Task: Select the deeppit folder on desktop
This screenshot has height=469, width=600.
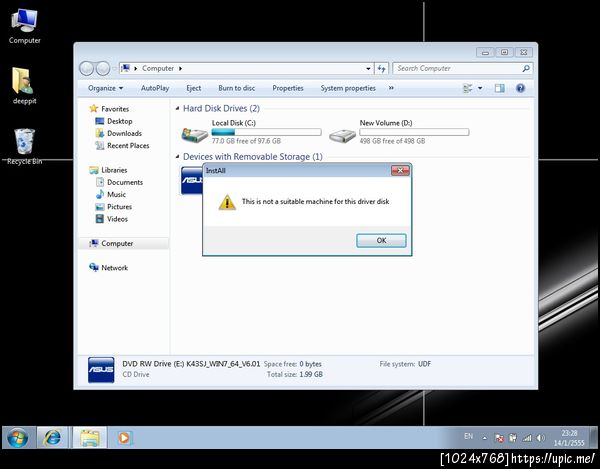Action: tap(24, 86)
